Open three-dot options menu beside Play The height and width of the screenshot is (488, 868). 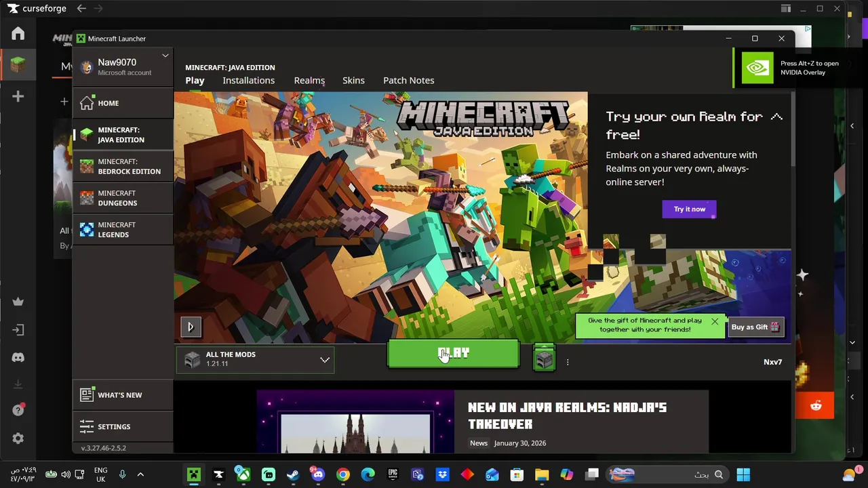point(568,362)
